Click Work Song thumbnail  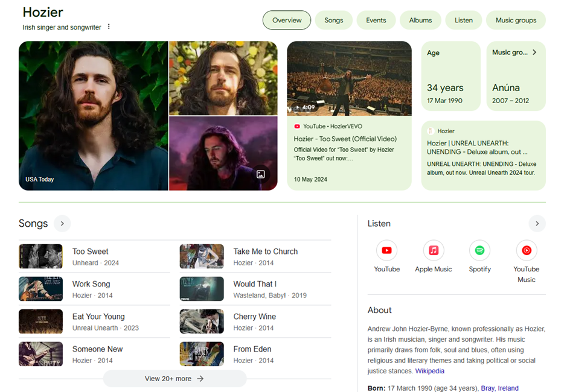40,289
